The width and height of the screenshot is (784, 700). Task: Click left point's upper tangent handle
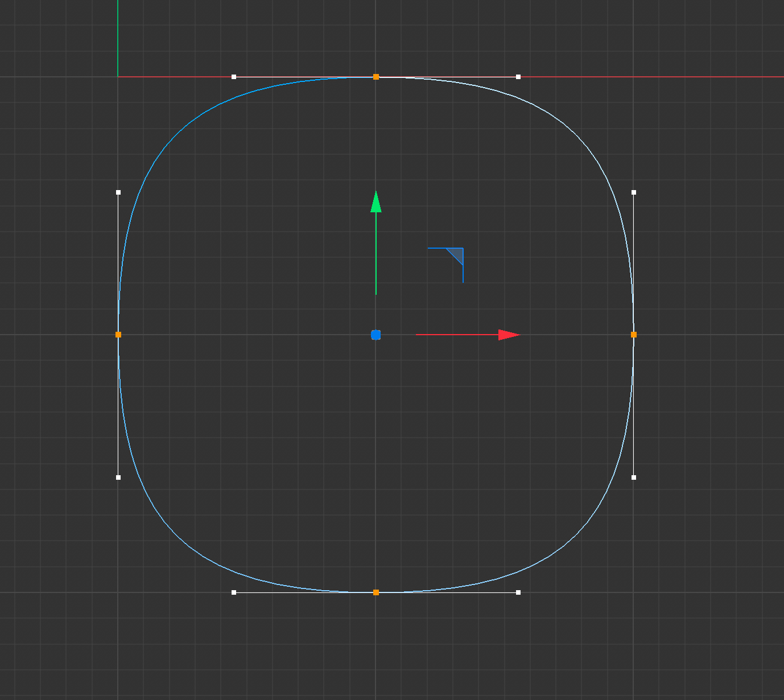(x=118, y=192)
